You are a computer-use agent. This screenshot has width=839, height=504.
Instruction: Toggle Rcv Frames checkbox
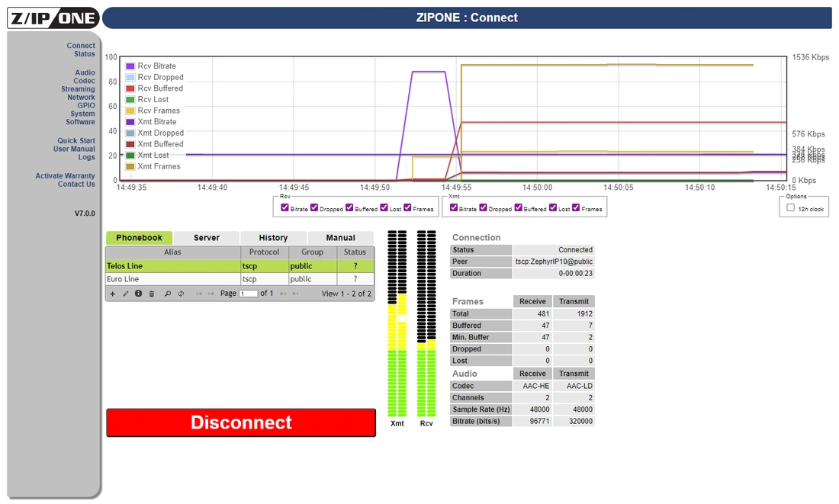pyautogui.click(x=408, y=207)
